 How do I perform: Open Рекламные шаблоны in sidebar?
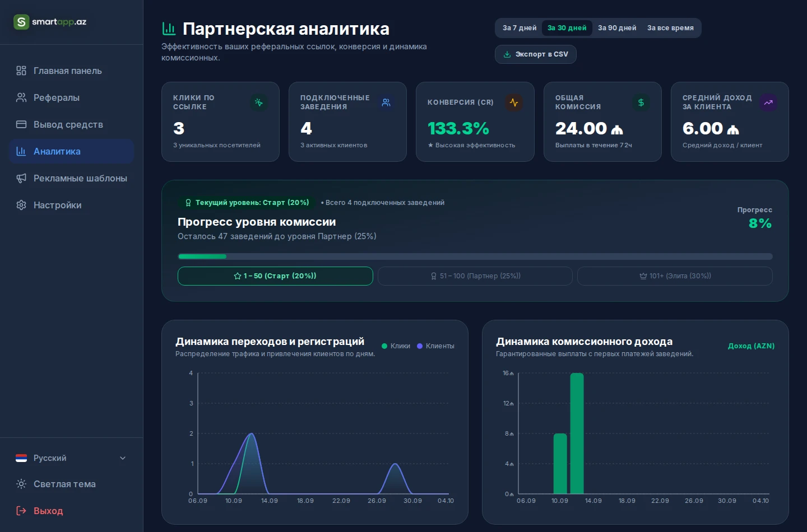pos(72,178)
